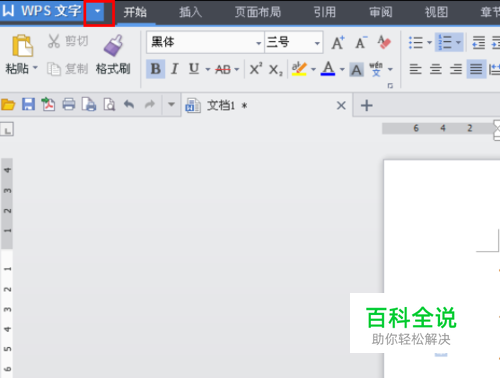Screen dimensions: 500x378
Task: Apply the blue font color
Action: point(328,69)
